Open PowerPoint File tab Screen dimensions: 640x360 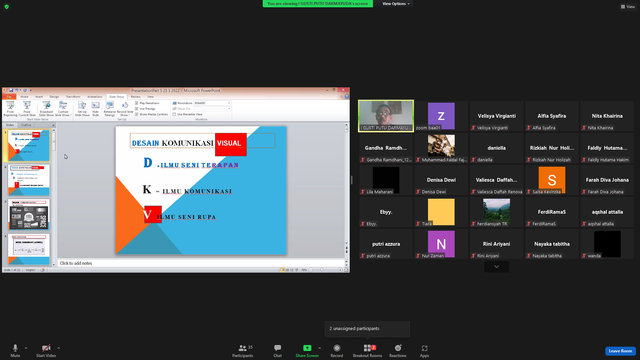[x=9, y=97]
